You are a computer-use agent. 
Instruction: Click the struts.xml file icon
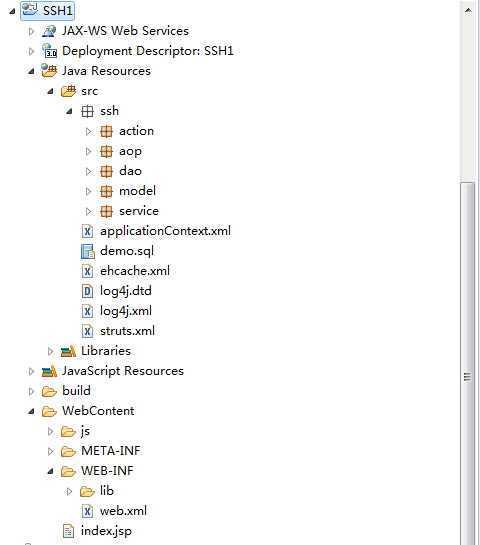87,331
